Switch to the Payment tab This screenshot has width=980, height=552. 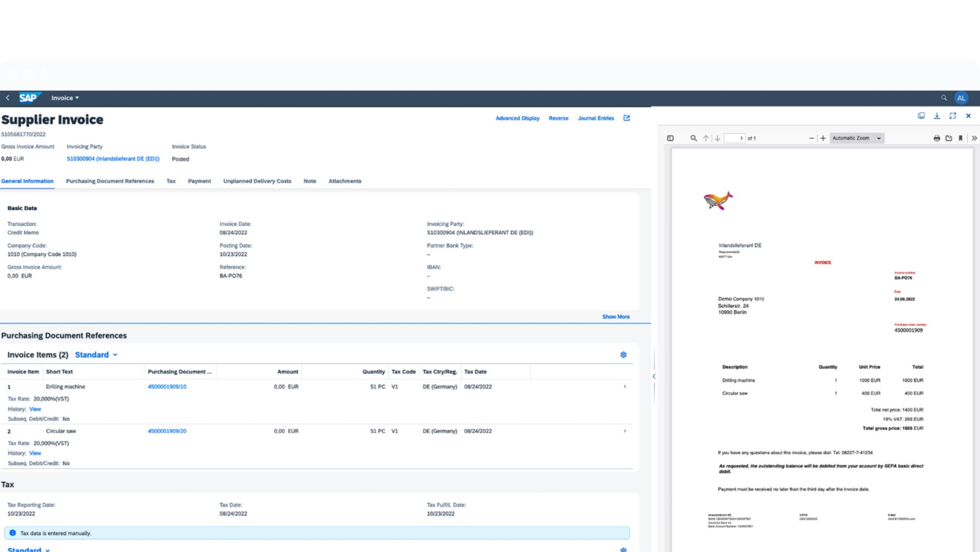(x=199, y=181)
